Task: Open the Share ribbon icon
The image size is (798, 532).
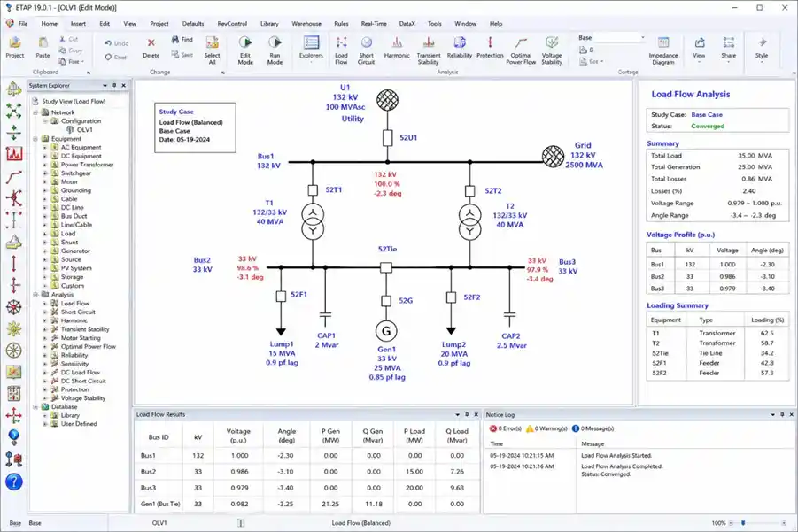Action: [x=728, y=49]
